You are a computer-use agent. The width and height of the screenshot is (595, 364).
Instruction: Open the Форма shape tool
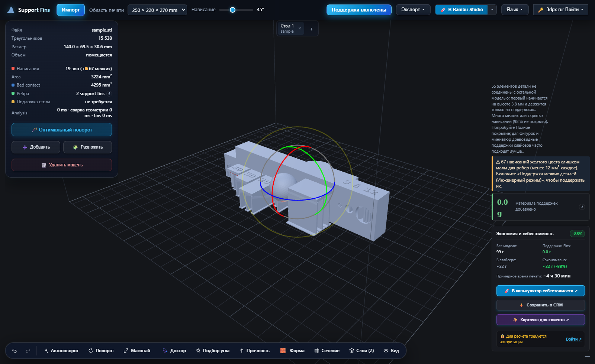click(x=292, y=351)
